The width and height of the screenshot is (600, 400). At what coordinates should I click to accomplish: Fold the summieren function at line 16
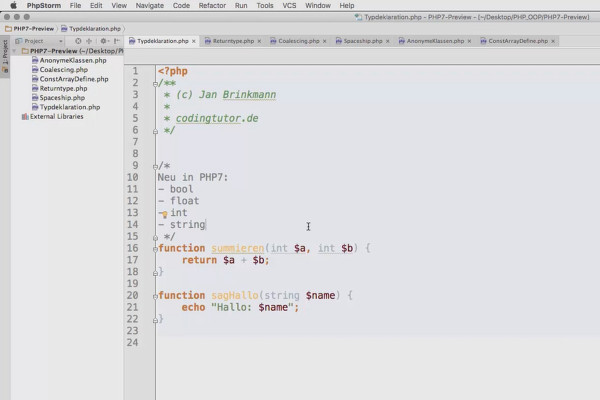155,249
